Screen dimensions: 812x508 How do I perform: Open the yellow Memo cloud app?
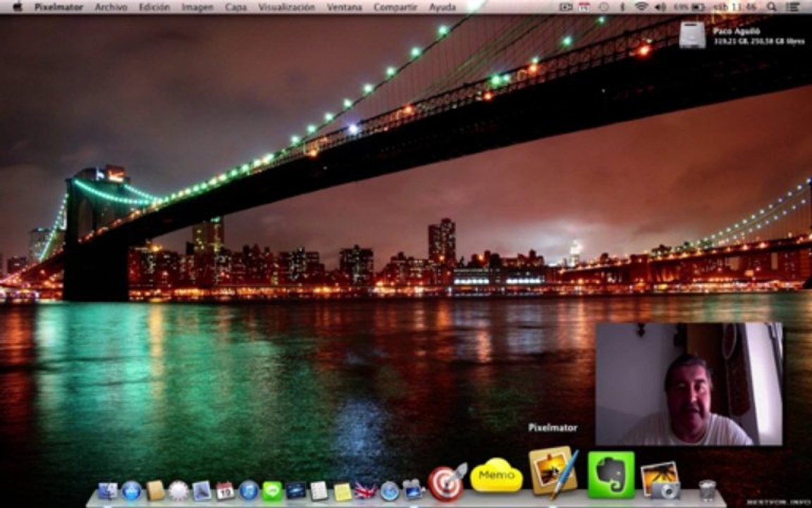click(x=496, y=475)
